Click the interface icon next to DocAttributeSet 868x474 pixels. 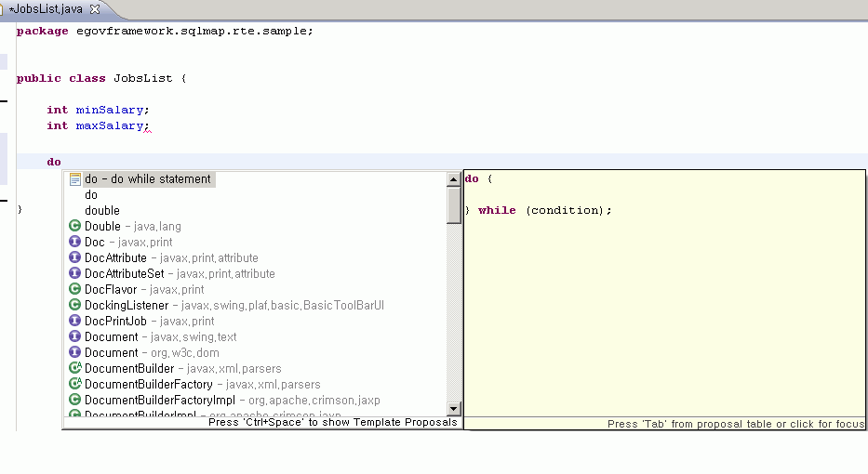pos(75,274)
